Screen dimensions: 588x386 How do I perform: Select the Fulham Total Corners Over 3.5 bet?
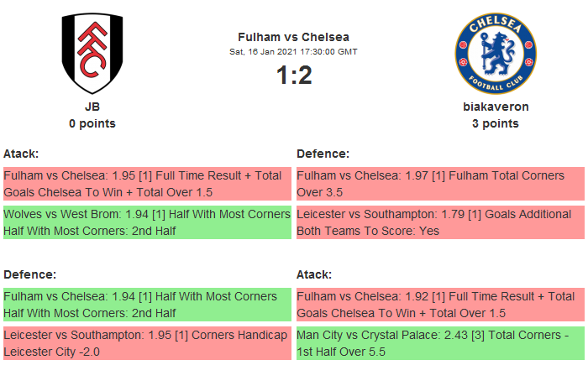click(440, 184)
